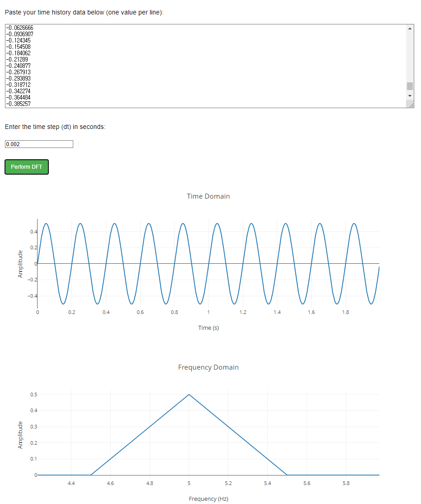Select the first data value -0.0626666
This screenshot has height=504, width=421.
pos(20,28)
